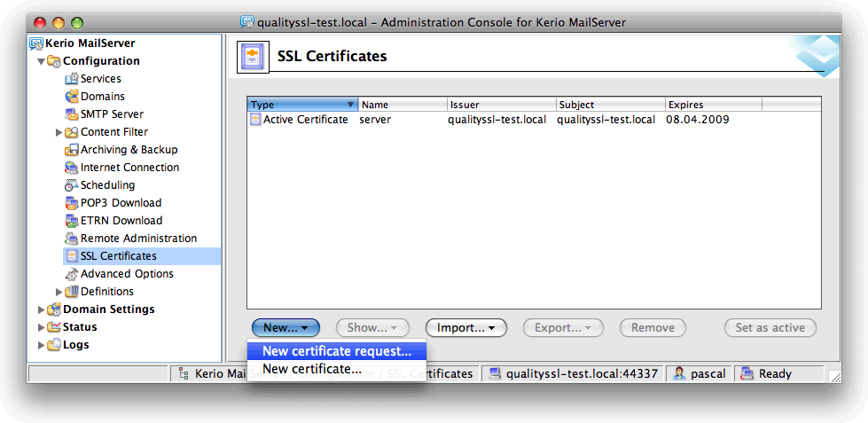
Task: Open the Import... dropdown button
Action: 466,328
